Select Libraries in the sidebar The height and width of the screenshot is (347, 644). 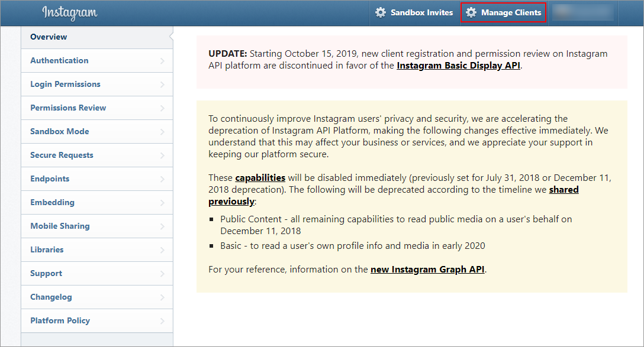(x=97, y=250)
